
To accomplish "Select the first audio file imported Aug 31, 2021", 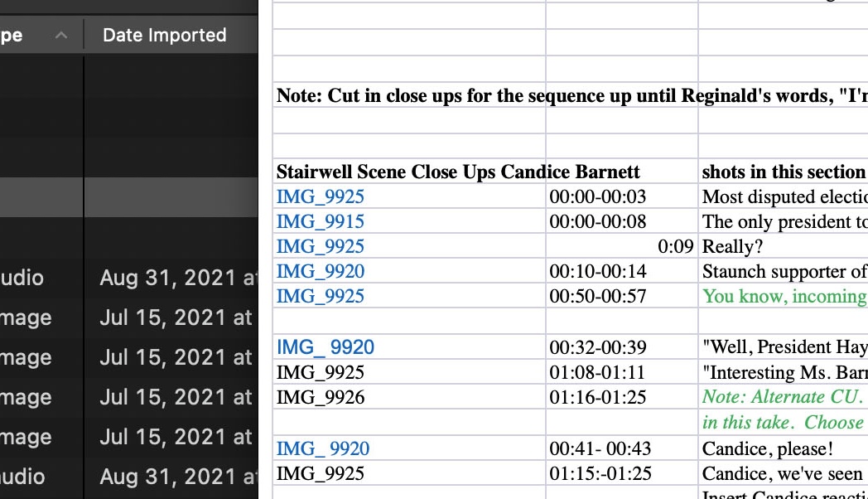I will [124, 279].
